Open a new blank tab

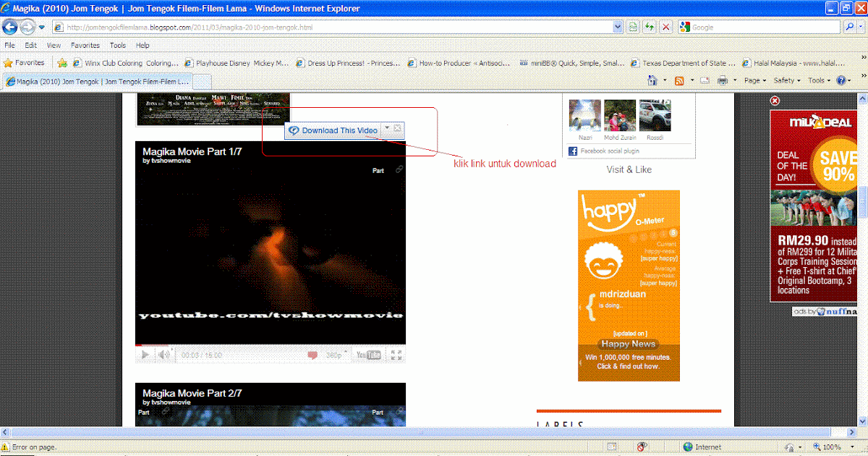[x=202, y=81]
